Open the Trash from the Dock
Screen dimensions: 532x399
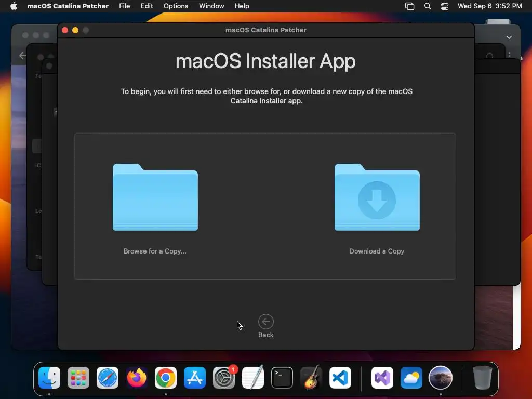tap(483, 378)
